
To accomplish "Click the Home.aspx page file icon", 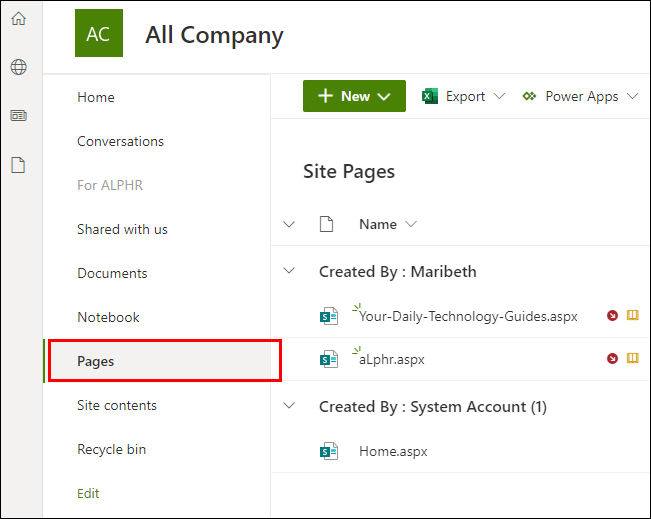I will (327, 451).
